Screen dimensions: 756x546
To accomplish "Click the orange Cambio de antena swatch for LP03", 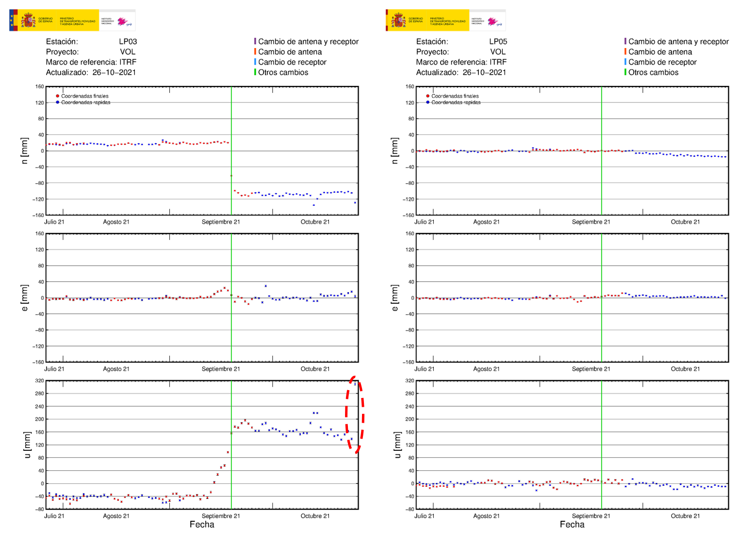I will point(255,51).
